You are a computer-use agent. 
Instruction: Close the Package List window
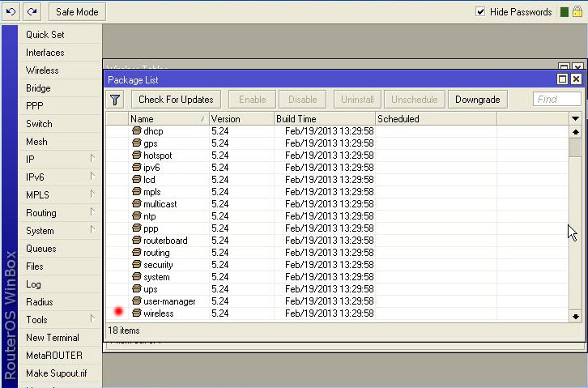[x=576, y=79]
